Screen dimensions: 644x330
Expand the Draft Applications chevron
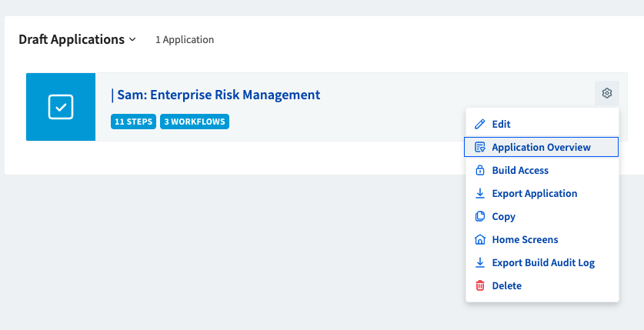point(132,39)
